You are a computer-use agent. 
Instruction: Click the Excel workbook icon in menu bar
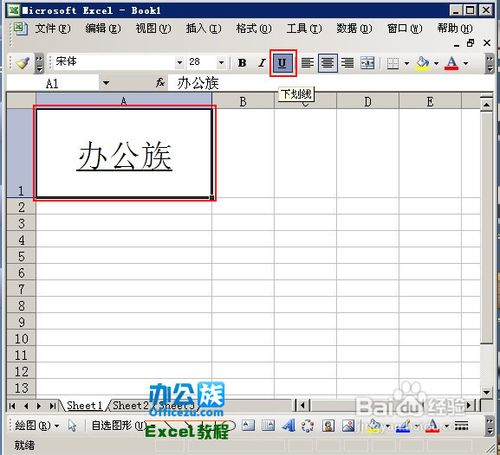[21, 29]
